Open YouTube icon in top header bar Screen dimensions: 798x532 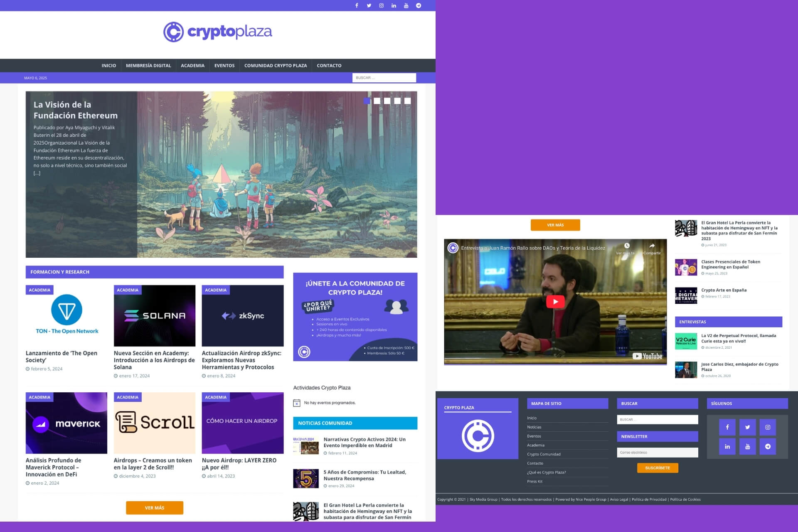(406, 5)
